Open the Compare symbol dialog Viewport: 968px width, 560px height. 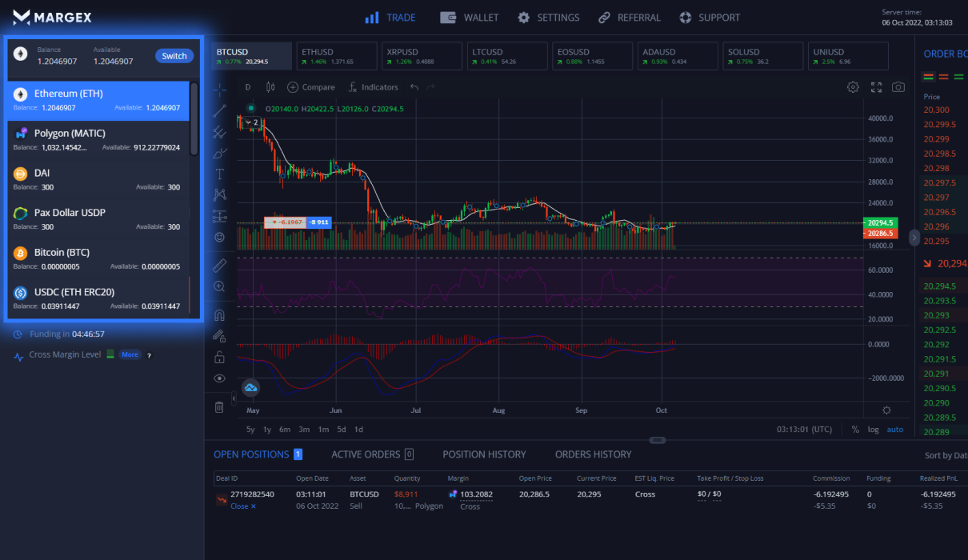tap(311, 87)
